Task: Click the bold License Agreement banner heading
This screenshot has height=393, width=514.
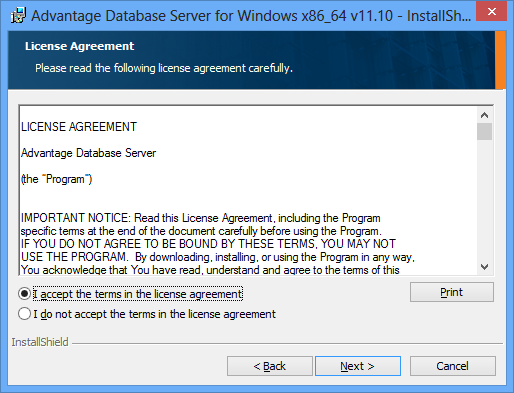Action: 79,46
